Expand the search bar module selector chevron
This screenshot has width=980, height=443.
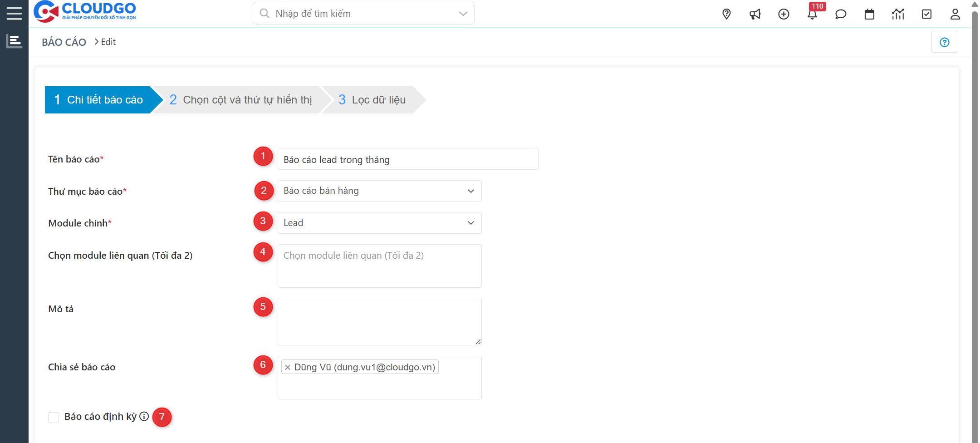tap(462, 13)
